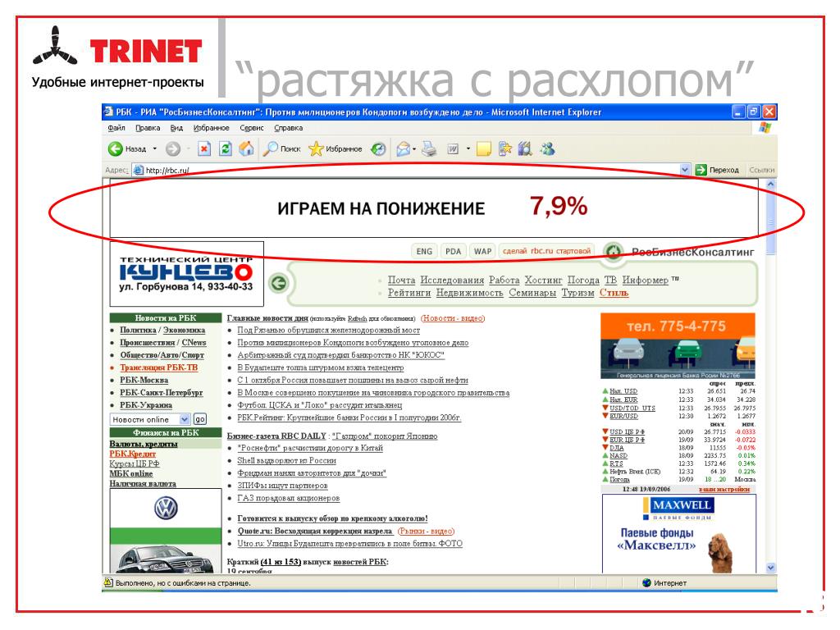Open the red Стиль link
Image resolution: width=840 pixels, height=630 pixels.
[614, 293]
